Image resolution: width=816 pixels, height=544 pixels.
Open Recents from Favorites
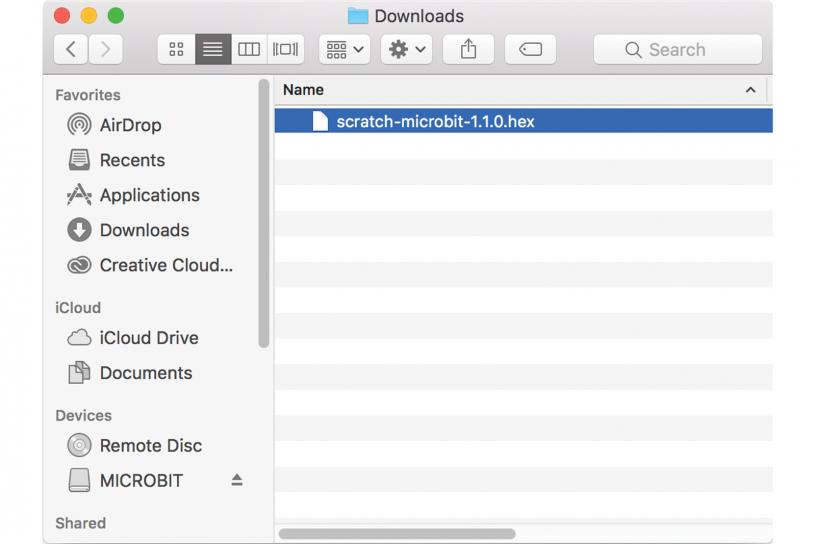132,160
